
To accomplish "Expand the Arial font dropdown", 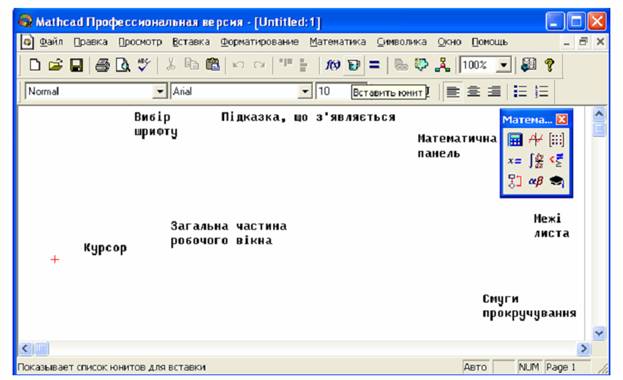I will 305,92.
